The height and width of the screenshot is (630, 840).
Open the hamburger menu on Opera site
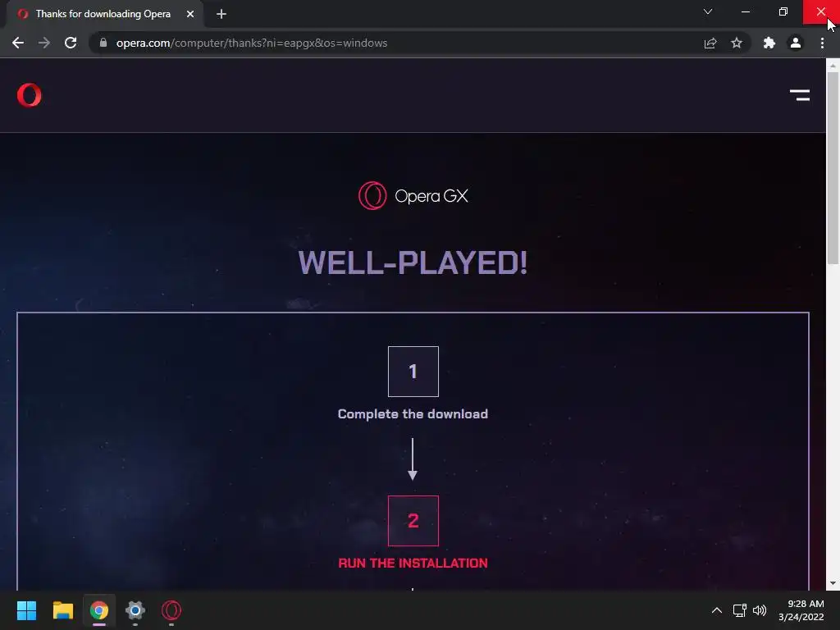click(800, 95)
